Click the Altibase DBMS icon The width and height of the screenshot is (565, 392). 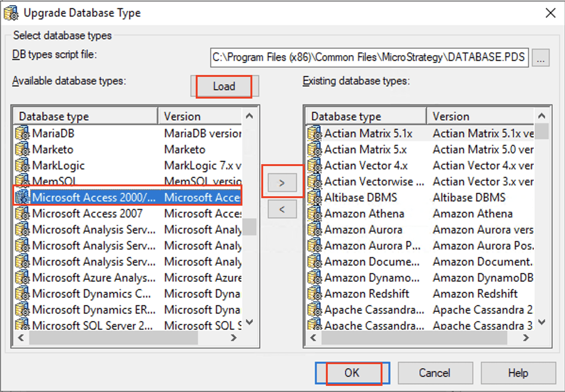pos(315,198)
